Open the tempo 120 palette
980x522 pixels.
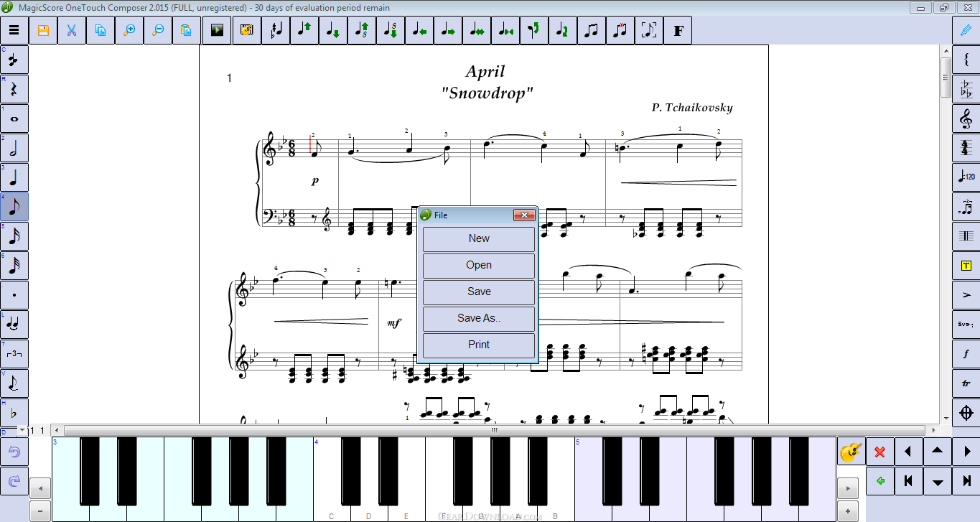tap(966, 177)
